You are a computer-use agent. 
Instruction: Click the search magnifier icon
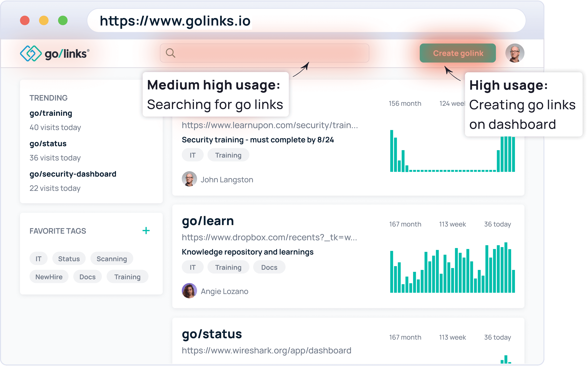[x=170, y=53]
